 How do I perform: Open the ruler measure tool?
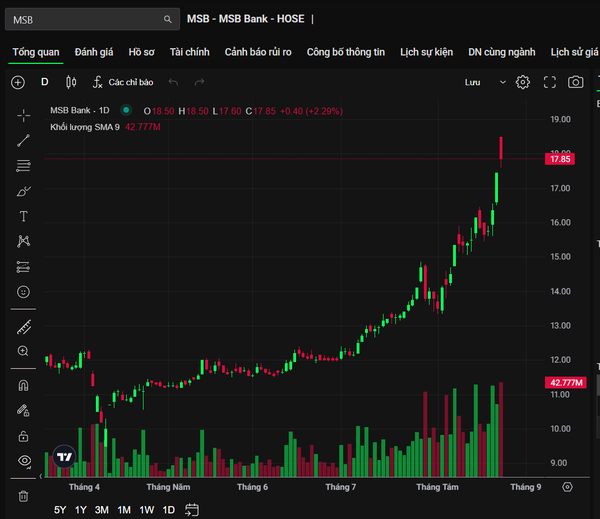(x=23, y=327)
